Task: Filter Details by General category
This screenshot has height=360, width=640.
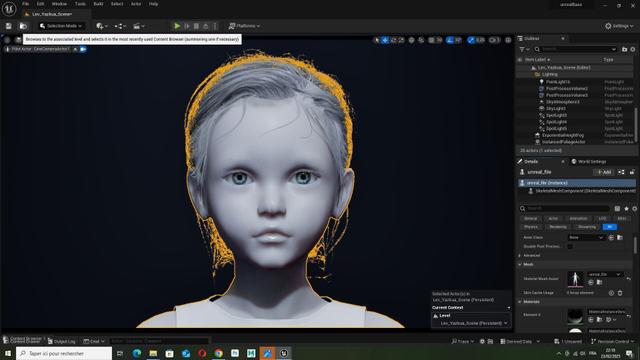Action: point(531,218)
